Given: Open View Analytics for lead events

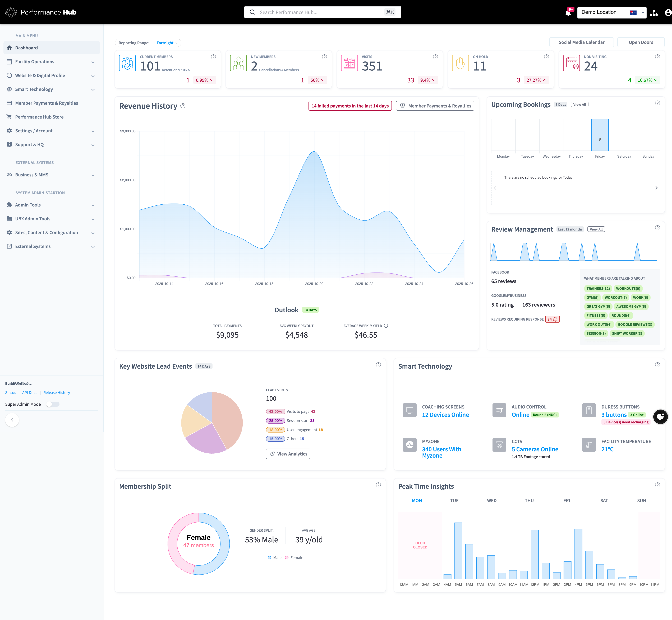Looking at the screenshot, I should click(x=288, y=454).
